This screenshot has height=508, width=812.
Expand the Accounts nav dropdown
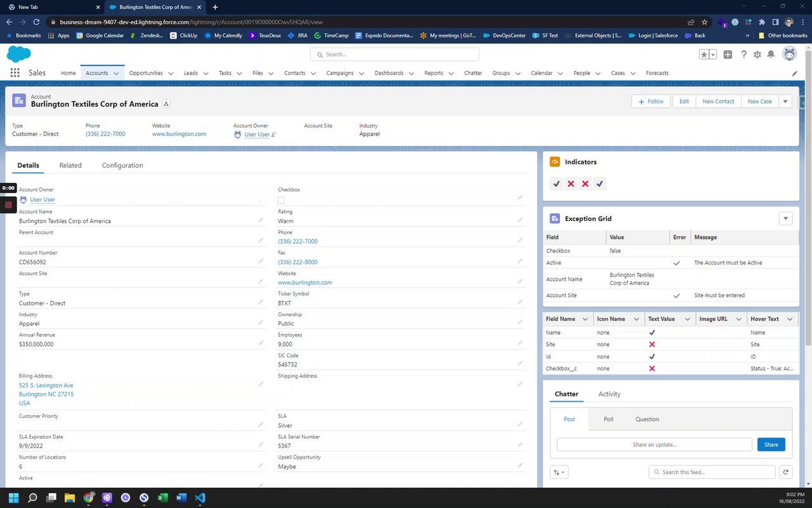point(116,74)
